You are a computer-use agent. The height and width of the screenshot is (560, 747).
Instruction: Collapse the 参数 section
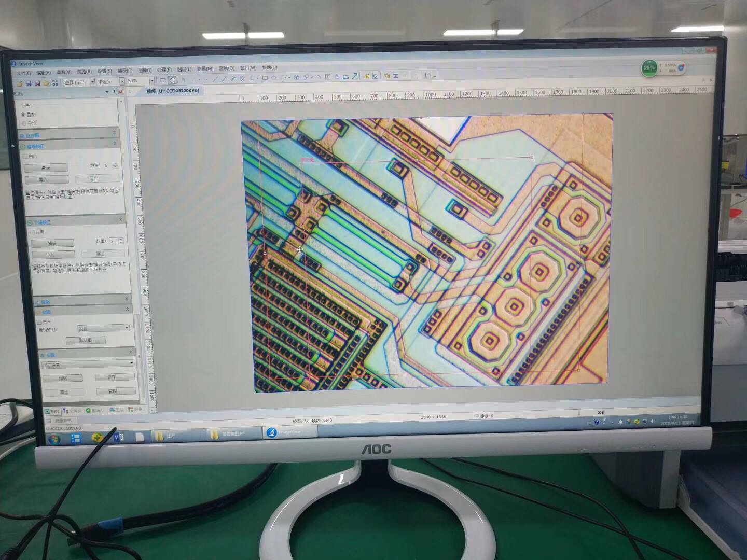[131, 353]
